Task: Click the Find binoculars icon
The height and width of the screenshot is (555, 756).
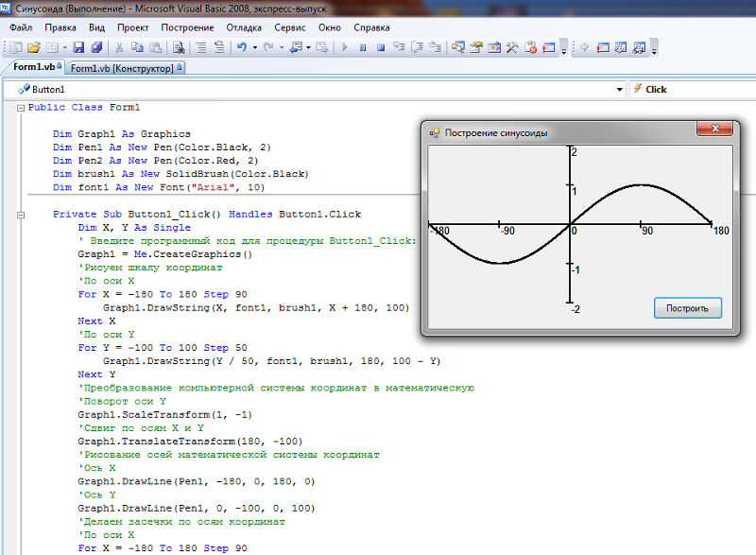Action: pos(179,47)
